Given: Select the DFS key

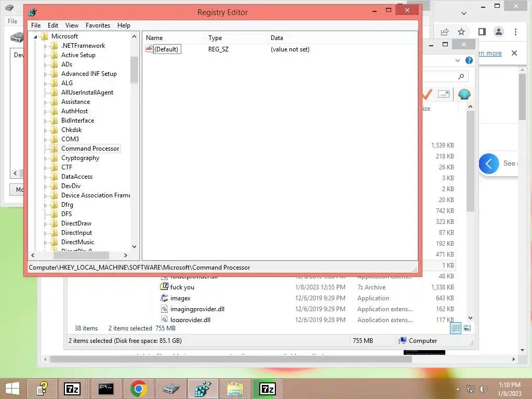Looking at the screenshot, I should pos(66,214).
